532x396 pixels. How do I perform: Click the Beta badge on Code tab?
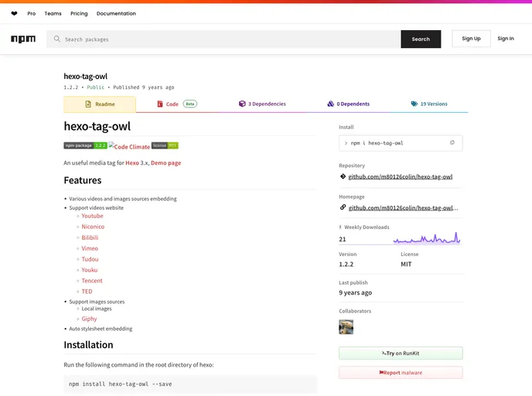click(190, 104)
